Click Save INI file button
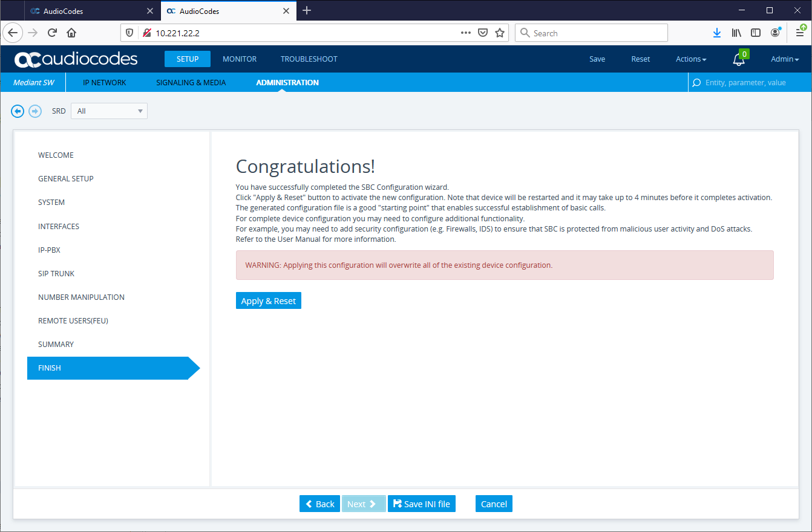812x532 pixels. pos(422,504)
